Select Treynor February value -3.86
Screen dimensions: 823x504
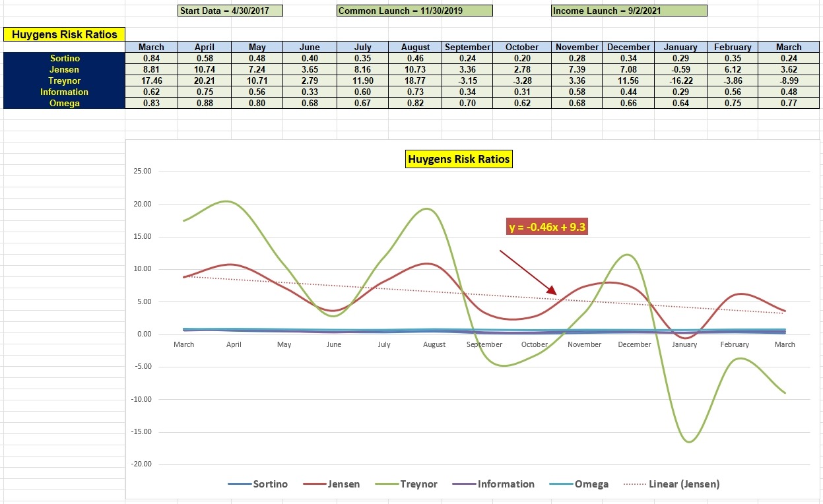coord(733,80)
